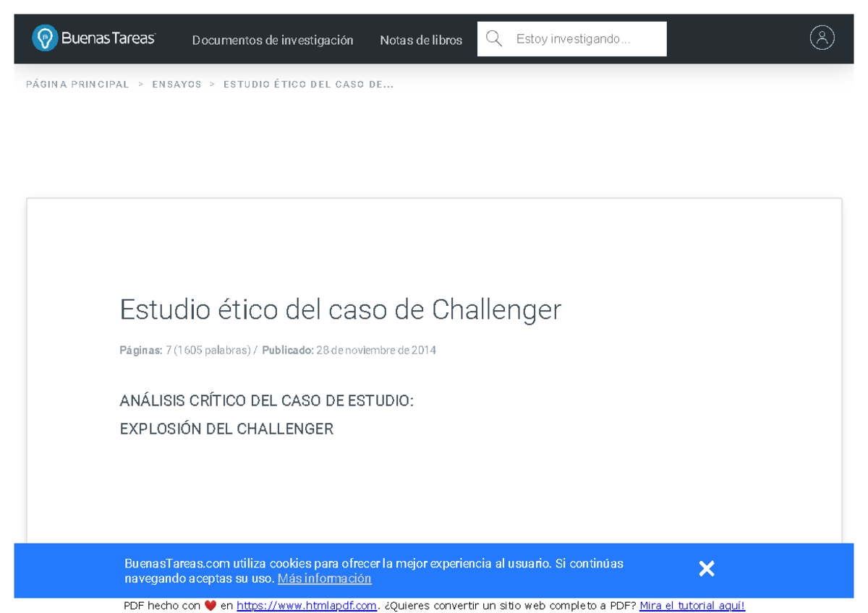Click the 'Estudio ético del caso de...' breadcrumb
The image size is (868, 613).
click(308, 84)
